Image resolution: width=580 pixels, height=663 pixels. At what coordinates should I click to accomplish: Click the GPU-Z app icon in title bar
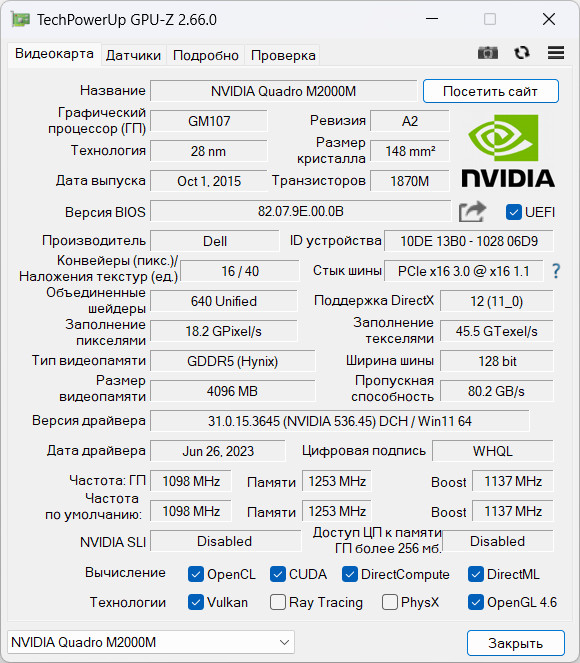(x=21, y=19)
